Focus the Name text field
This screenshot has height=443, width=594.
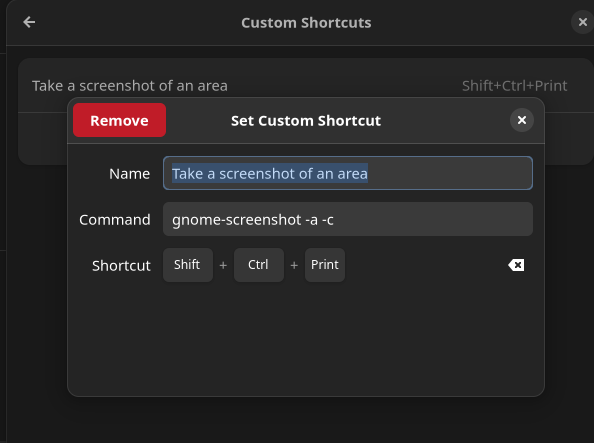pos(348,173)
